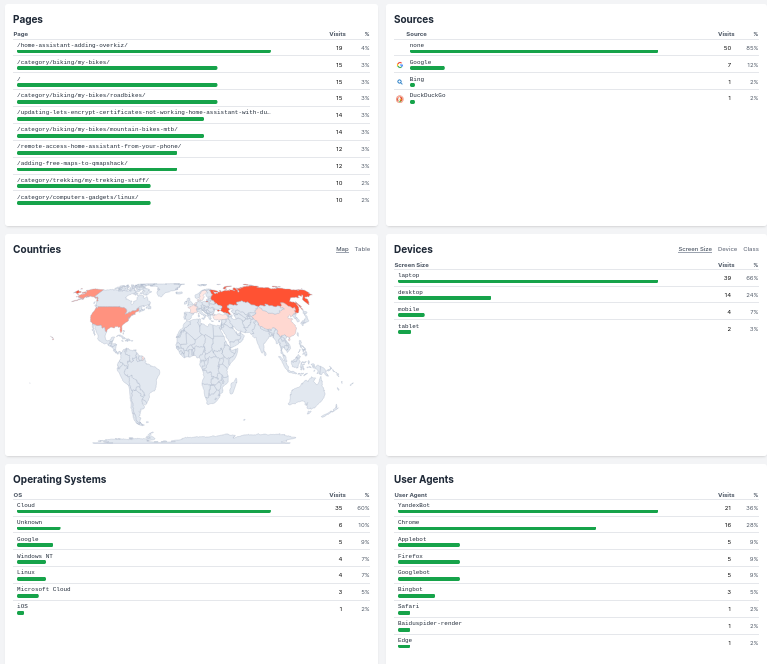
Task: Switch Devices panel to Device tab
Action: tap(727, 249)
